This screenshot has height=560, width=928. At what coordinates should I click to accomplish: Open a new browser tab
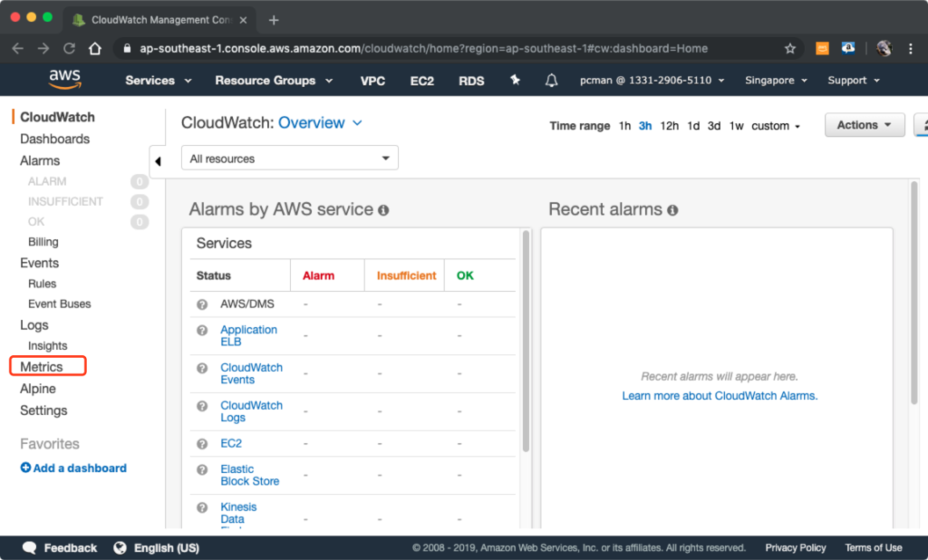coord(274,20)
